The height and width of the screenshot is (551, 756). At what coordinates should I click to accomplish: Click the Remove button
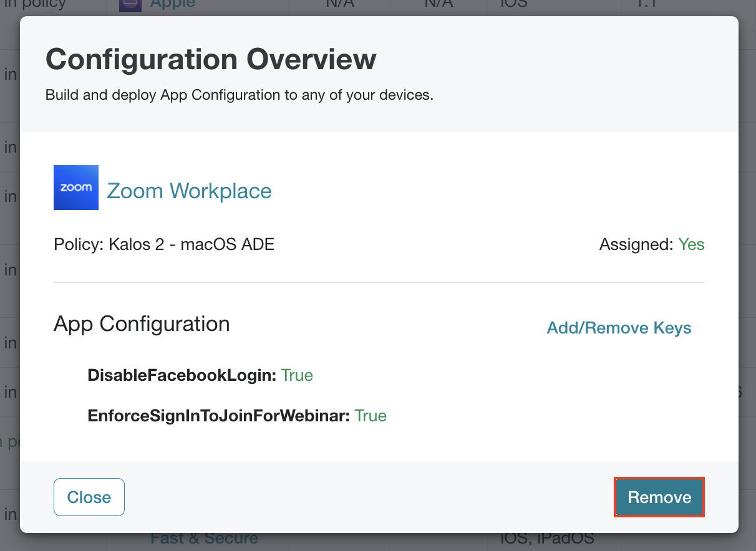coord(659,497)
